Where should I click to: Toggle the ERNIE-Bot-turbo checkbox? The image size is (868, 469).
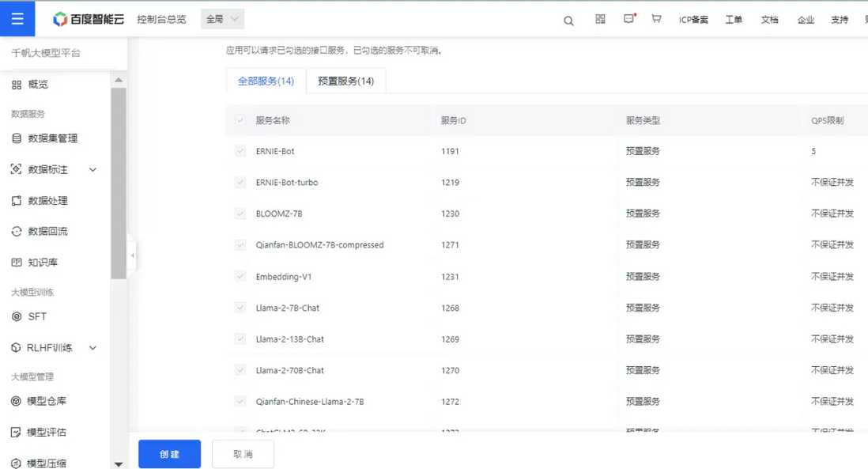(x=240, y=182)
